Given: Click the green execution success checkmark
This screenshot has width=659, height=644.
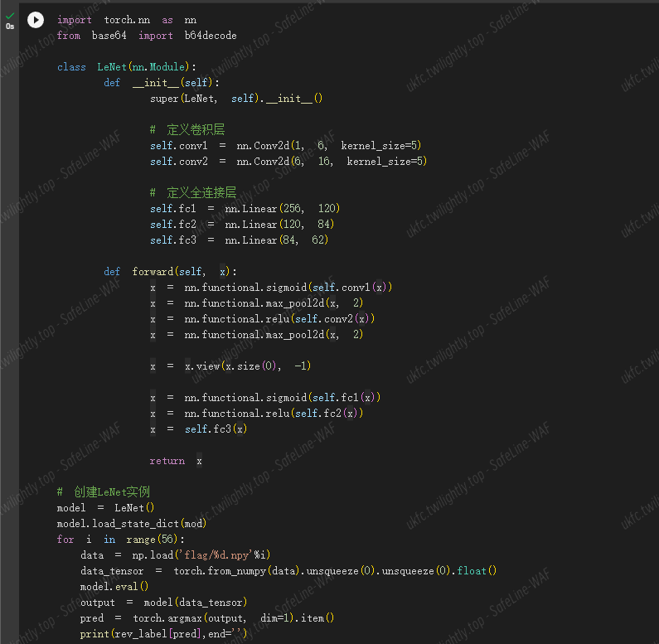Looking at the screenshot, I should (x=10, y=15).
